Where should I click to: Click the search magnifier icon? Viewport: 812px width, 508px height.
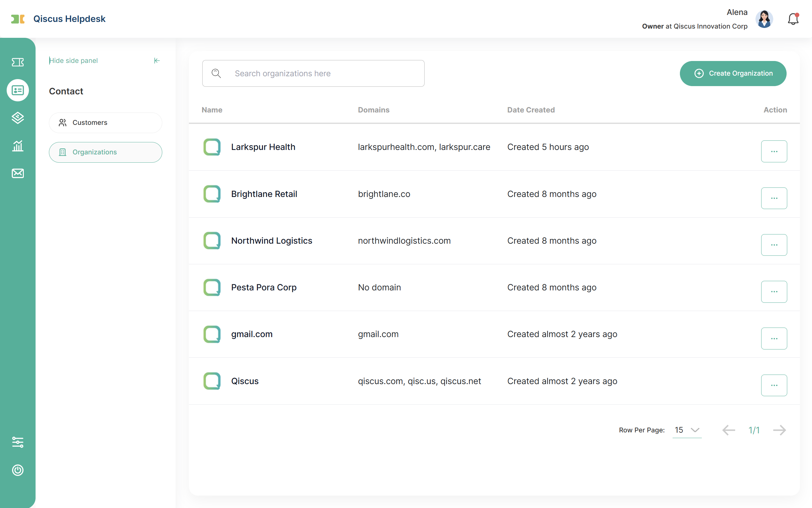click(216, 73)
